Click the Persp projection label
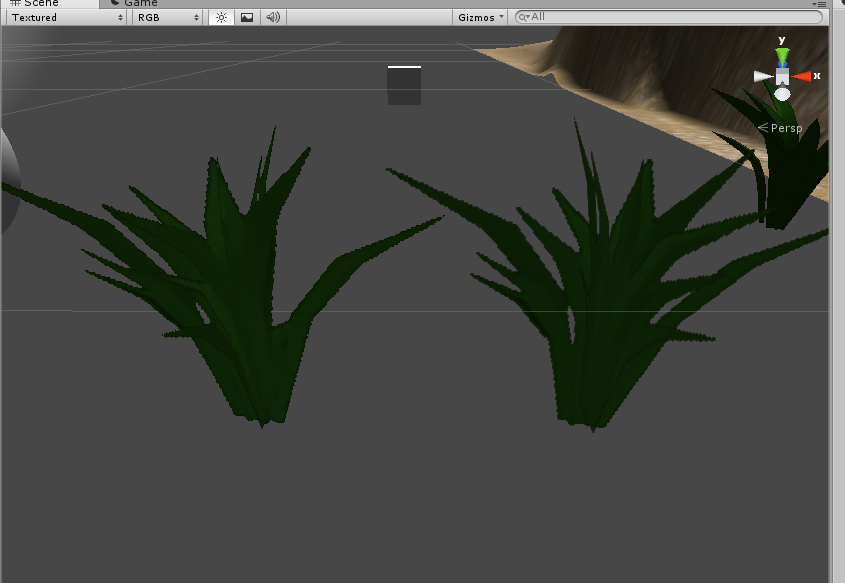Viewport: 845px width, 583px height. point(785,128)
